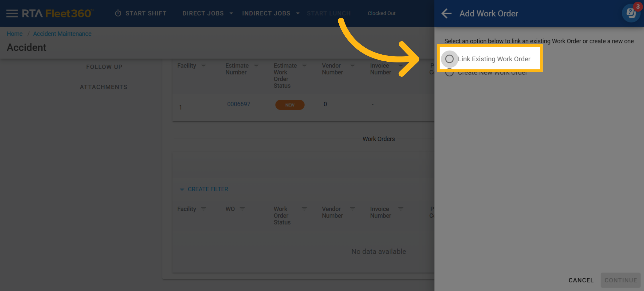Click filter icon beside Estimate Work Order Status

pyautogui.click(x=304, y=66)
